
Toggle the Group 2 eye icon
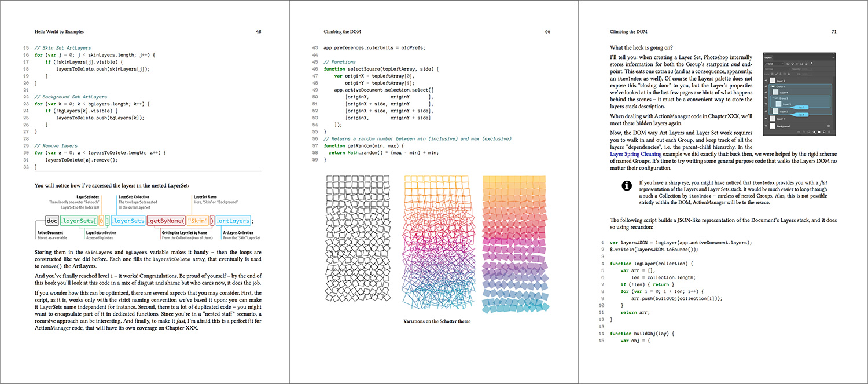tap(766, 98)
